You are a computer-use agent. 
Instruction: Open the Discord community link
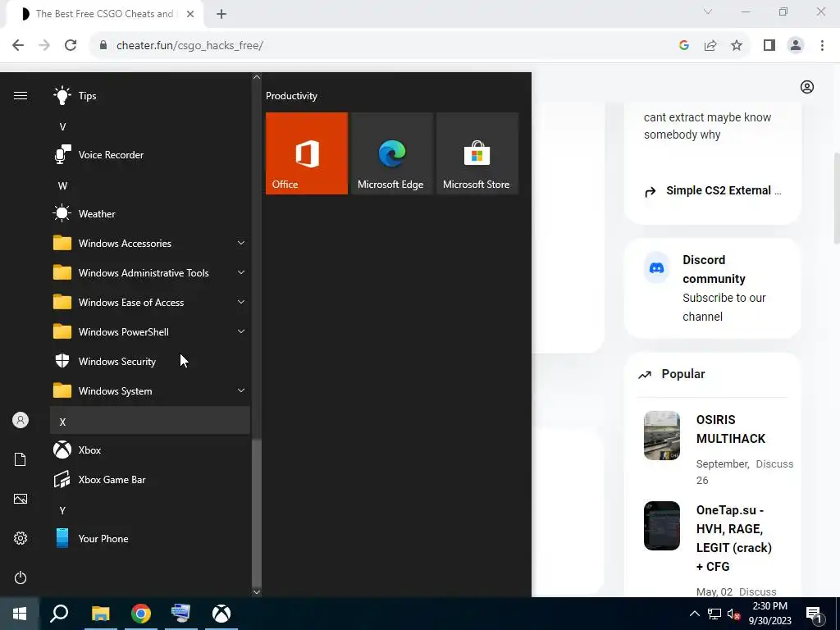[713, 288]
